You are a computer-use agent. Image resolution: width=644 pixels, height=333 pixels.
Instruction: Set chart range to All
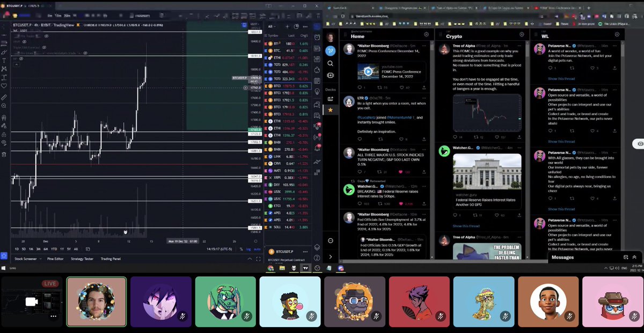pyautogui.click(x=76, y=249)
